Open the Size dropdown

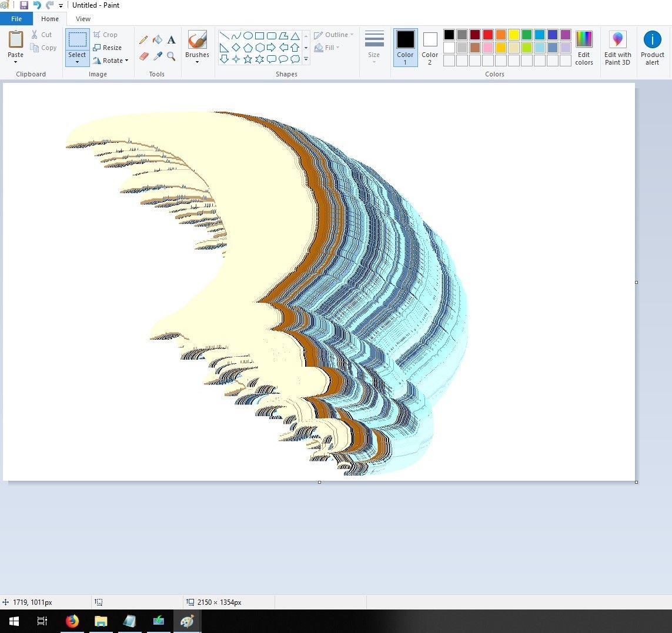[x=374, y=47]
